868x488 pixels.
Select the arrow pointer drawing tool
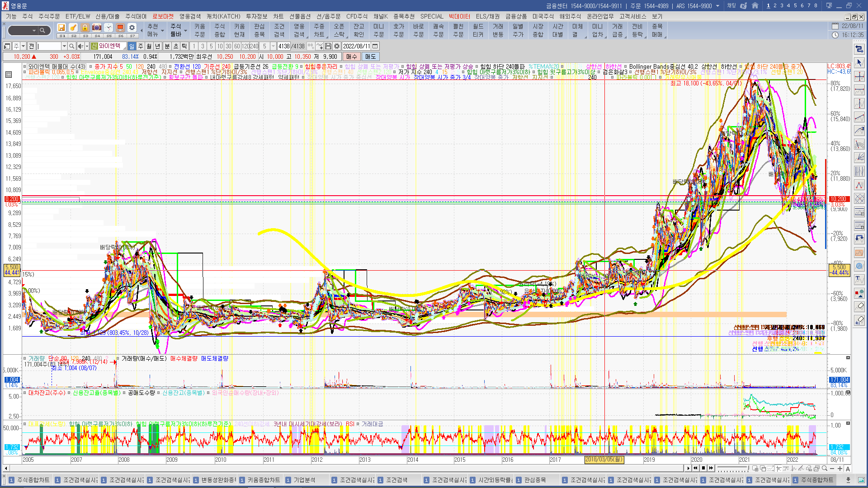[x=859, y=62]
